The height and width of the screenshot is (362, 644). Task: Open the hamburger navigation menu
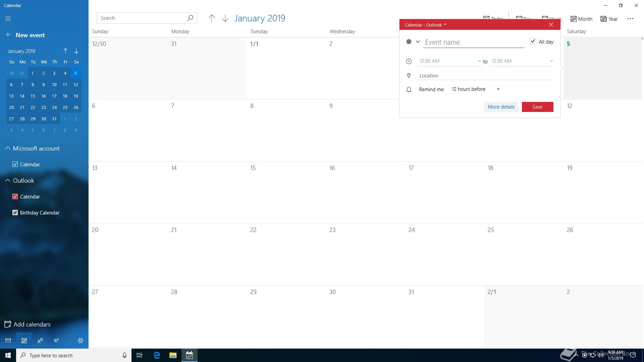(8, 19)
